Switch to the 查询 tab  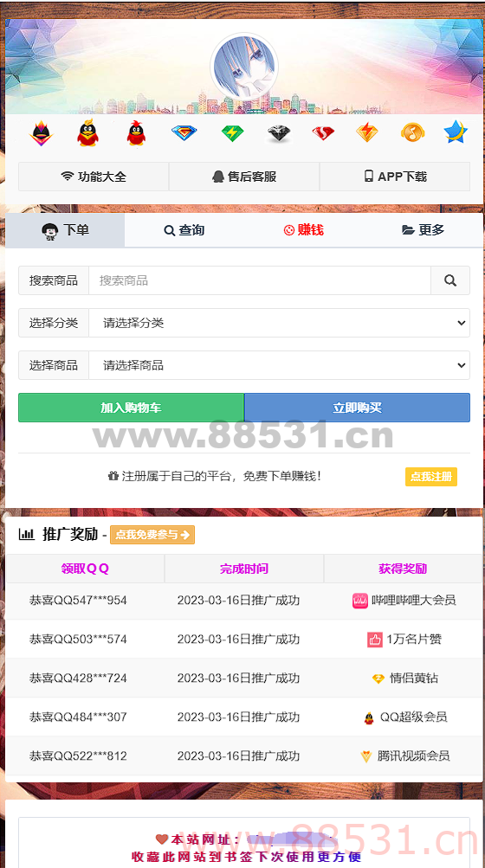tap(184, 230)
